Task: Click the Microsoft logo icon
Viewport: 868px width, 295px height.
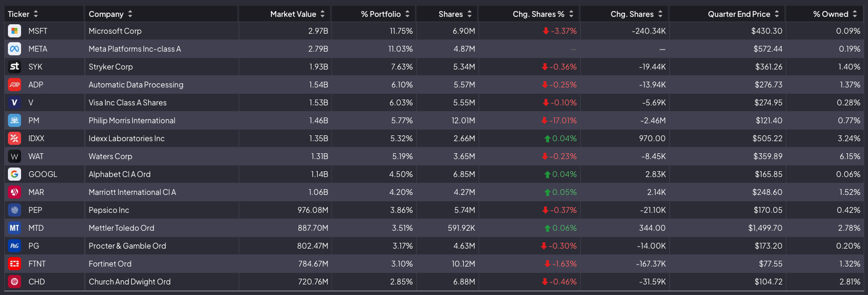Action: point(15,31)
